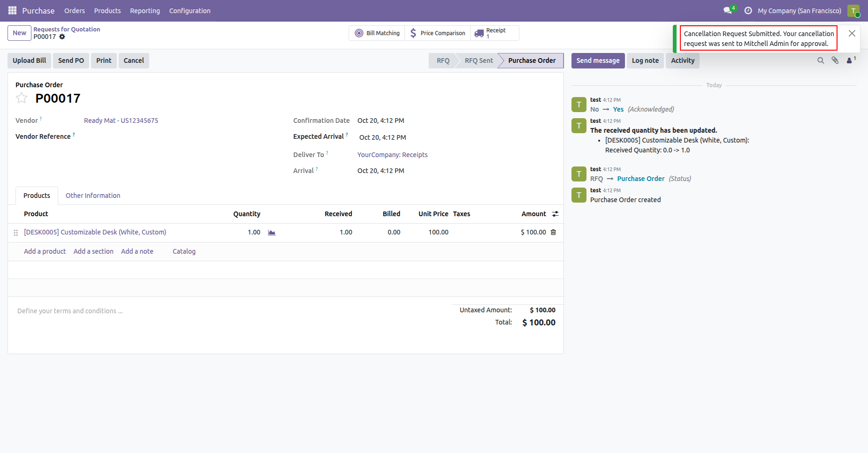Open the Orders menu
The width and height of the screenshot is (868, 453).
pos(75,11)
